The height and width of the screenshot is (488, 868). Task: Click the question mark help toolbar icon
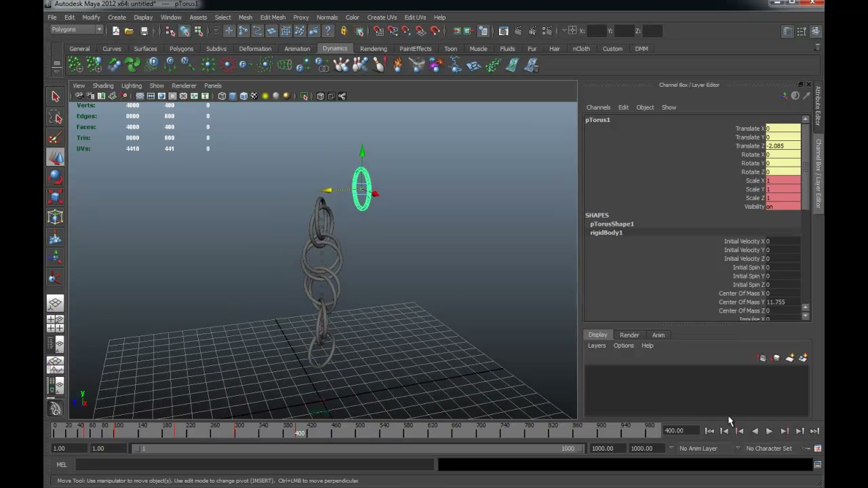click(328, 30)
